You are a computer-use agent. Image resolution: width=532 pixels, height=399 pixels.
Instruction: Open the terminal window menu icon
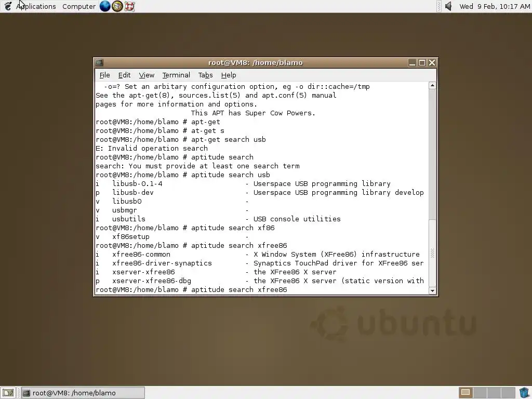(99, 62)
